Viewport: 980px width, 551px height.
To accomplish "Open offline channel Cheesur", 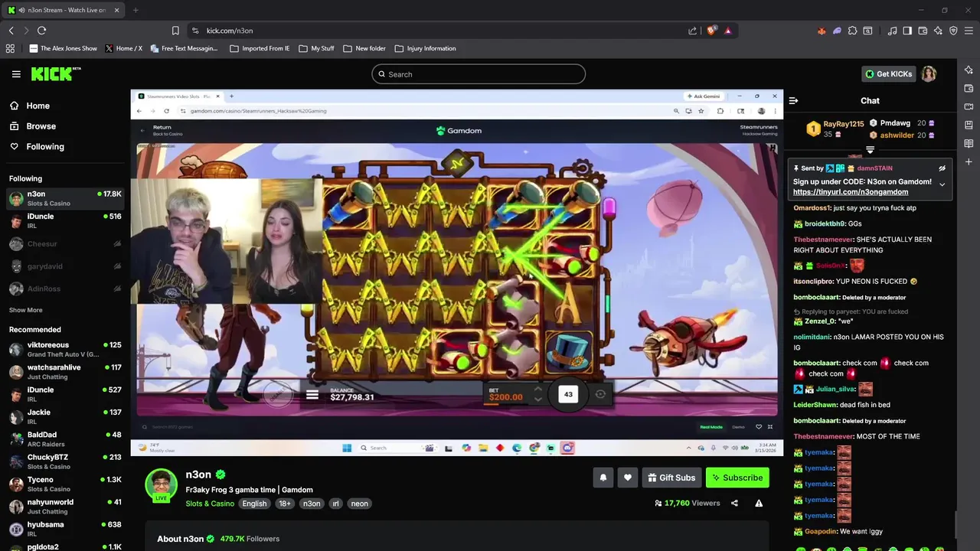I will point(65,244).
